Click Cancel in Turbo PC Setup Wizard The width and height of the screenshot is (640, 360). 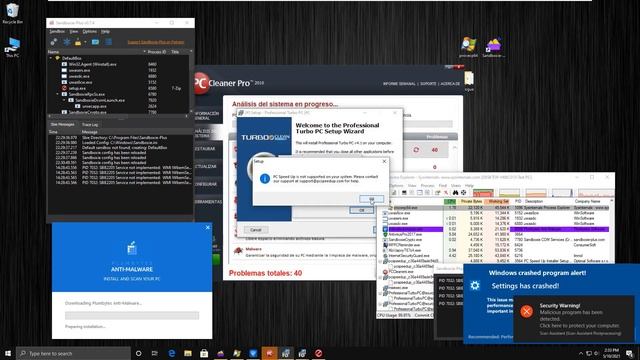click(256, 230)
